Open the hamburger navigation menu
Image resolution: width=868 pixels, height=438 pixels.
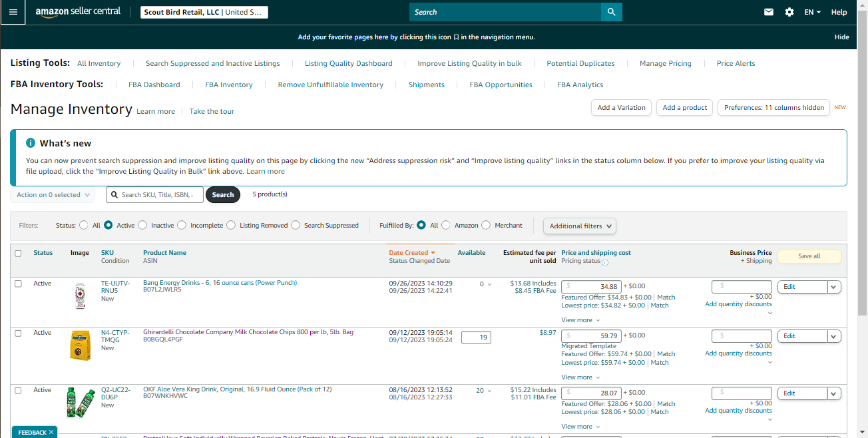[x=13, y=12]
